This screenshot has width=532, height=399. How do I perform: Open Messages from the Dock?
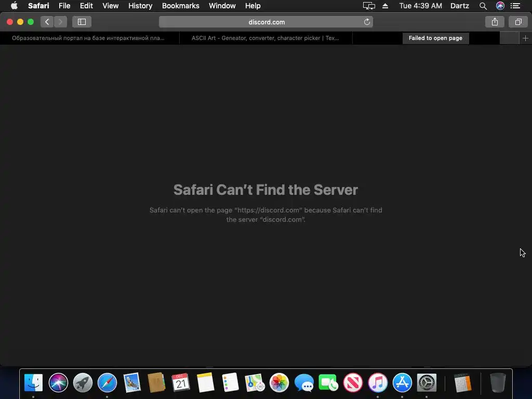pyautogui.click(x=304, y=383)
